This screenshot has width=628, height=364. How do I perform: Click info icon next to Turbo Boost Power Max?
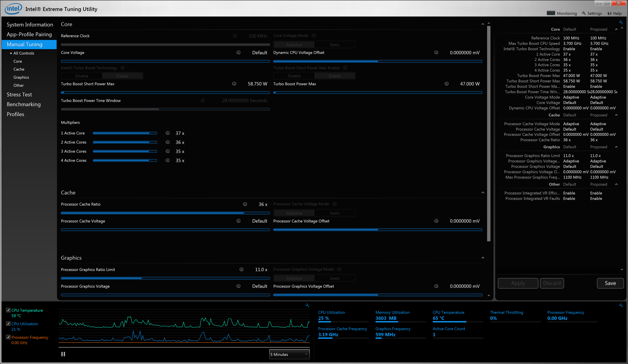(x=447, y=84)
